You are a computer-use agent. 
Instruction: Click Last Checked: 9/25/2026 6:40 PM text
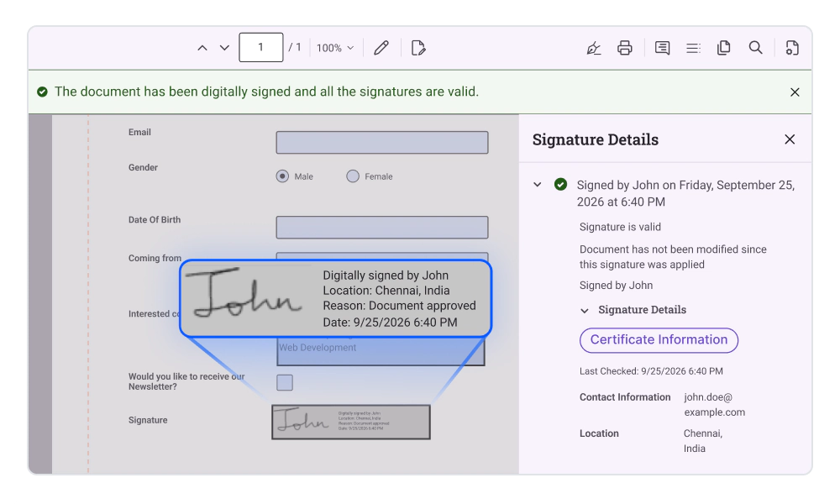click(x=651, y=371)
